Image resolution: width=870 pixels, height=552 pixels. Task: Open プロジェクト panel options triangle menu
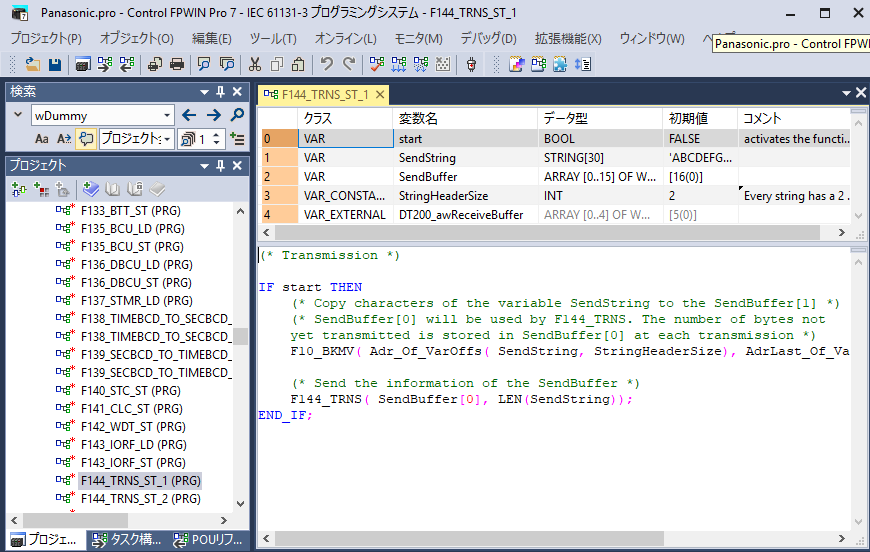(x=204, y=166)
